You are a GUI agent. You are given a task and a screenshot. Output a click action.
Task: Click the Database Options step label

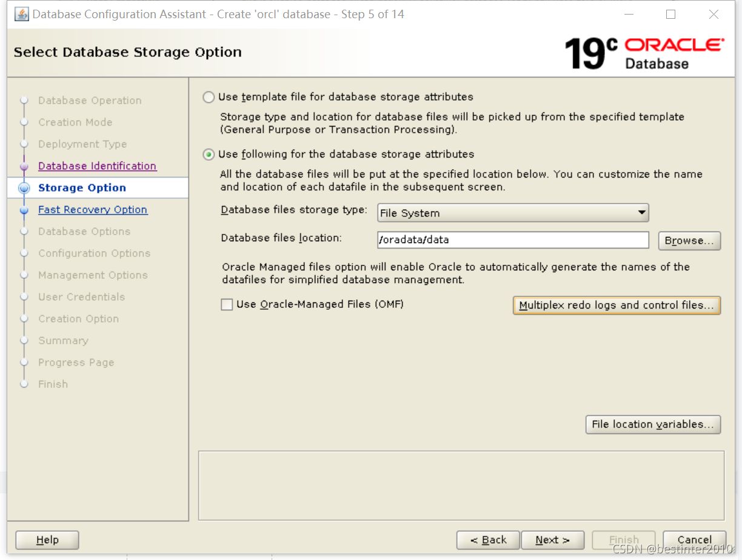pyautogui.click(x=84, y=232)
